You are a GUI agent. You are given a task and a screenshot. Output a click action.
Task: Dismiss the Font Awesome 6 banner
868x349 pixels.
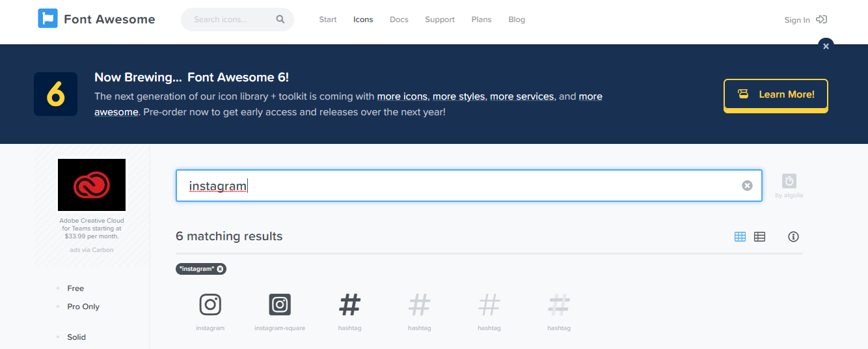tap(826, 46)
